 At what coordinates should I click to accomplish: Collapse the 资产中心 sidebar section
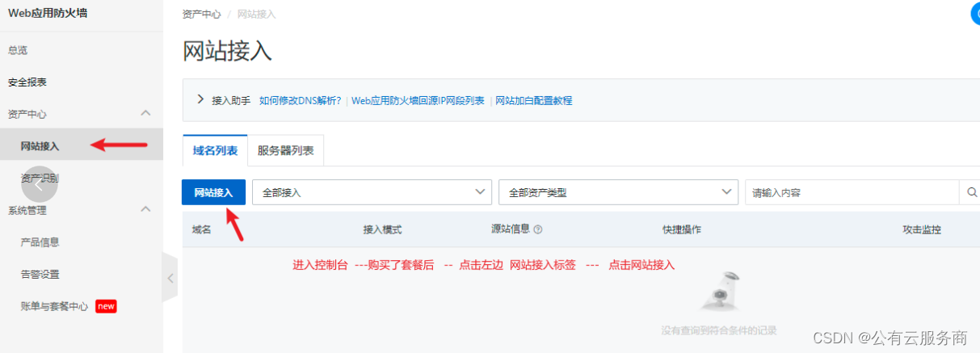(x=145, y=113)
